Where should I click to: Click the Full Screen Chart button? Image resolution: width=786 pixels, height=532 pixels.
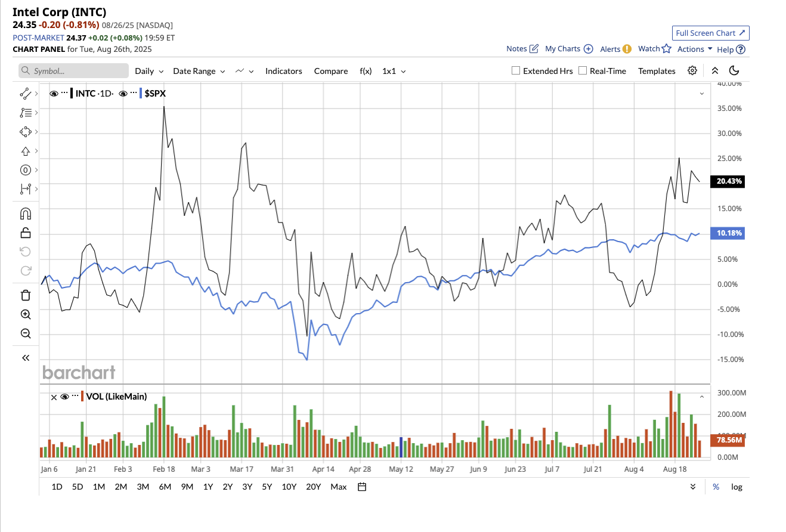pyautogui.click(x=710, y=33)
